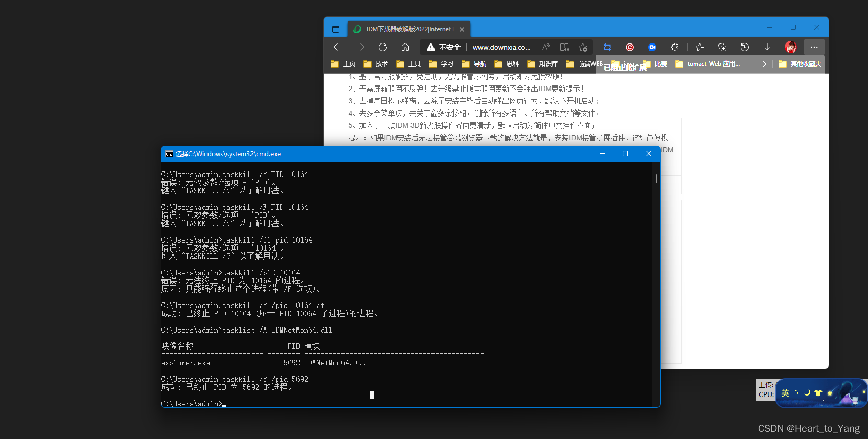Open the browser home page

(405, 47)
